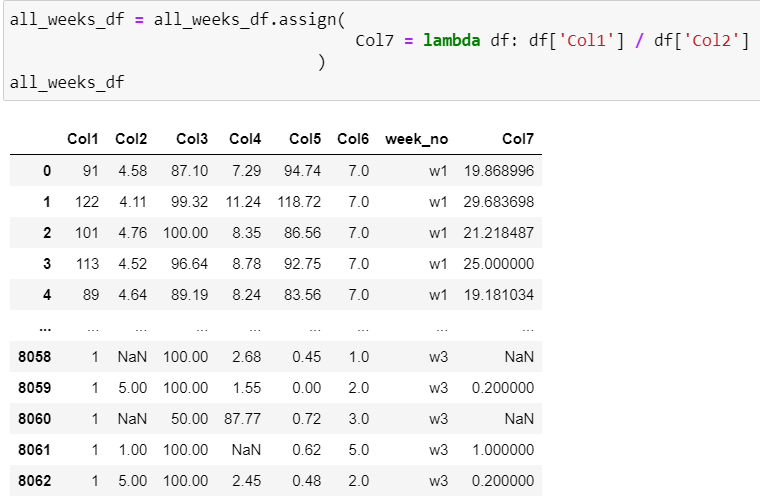
Task: Click the Col4 value 87.77
Action: tap(242, 419)
